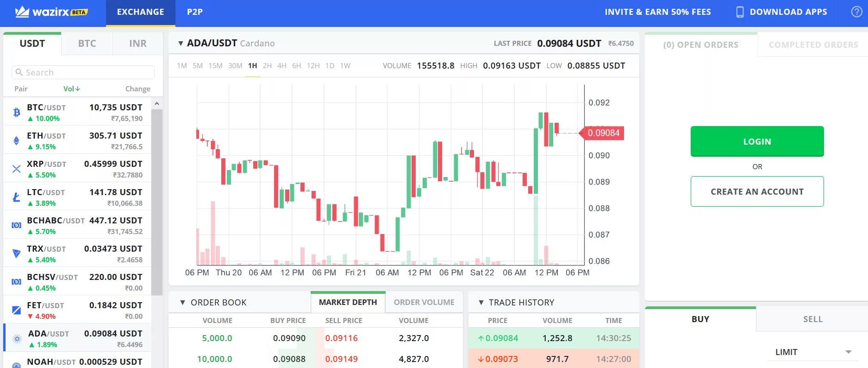Click the ADA Cardano coin icon
The height and width of the screenshot is (368, 868).
click(x=17, y=339)
